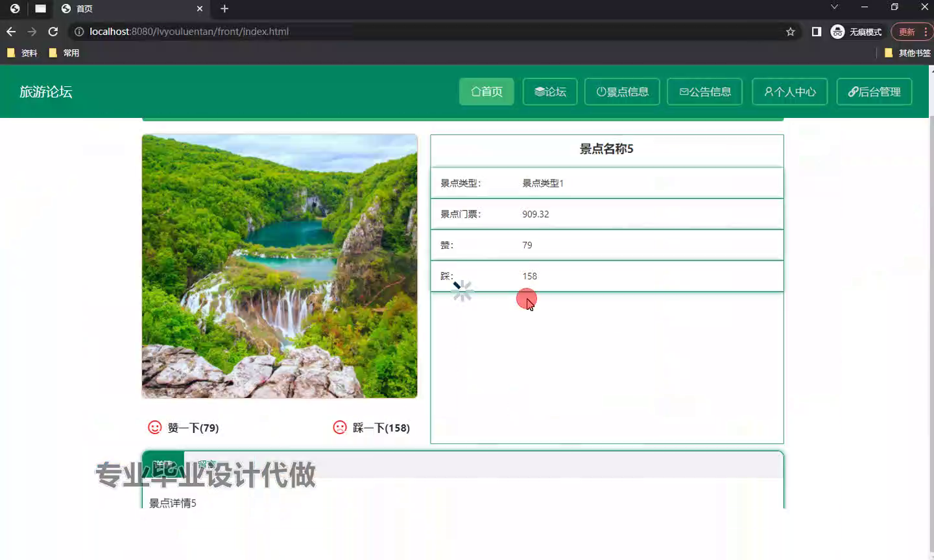Click the waterfall scenic spot photo
The height and width of the screenshot is (560, 934).
(280, 266)
